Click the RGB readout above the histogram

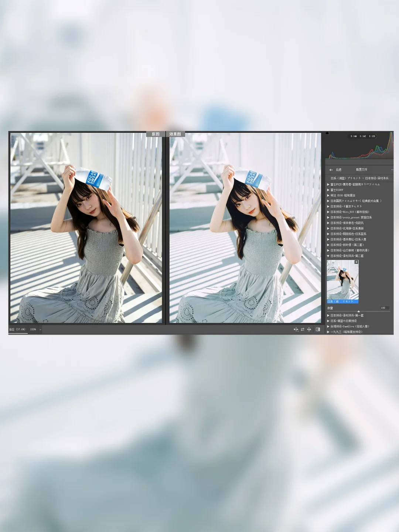tap(363, 136)
